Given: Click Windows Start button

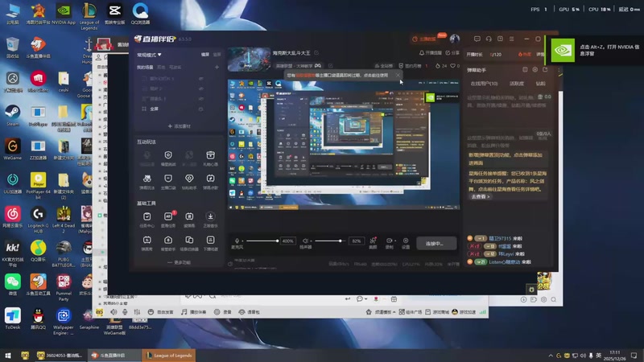Looking at the screenshot, I should (x=7, y=356).
